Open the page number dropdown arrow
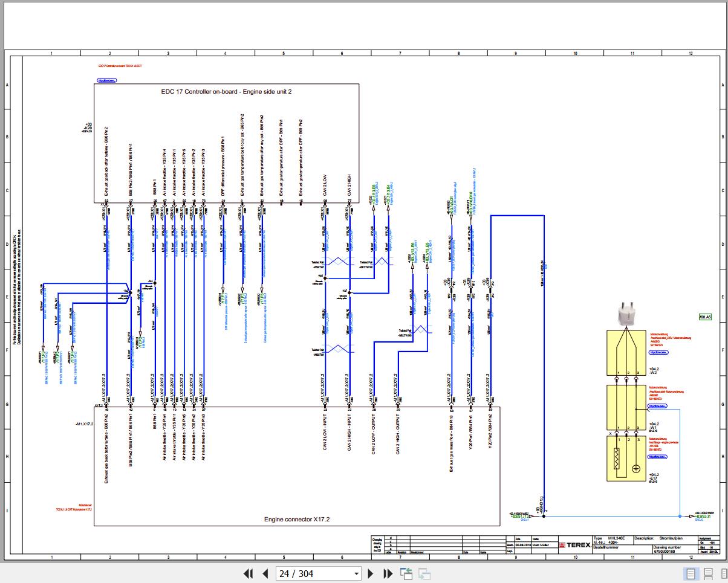Screen dimensions: 728x583 356,573
